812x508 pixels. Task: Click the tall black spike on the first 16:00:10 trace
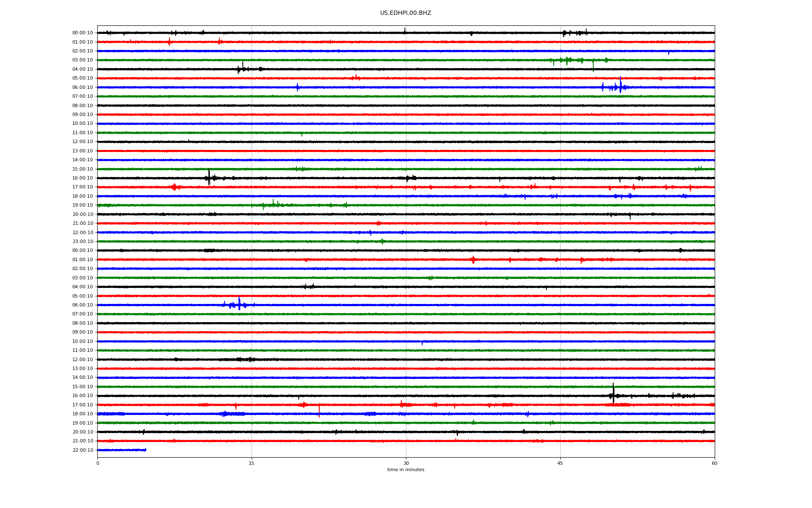click(x=209, y=177)
